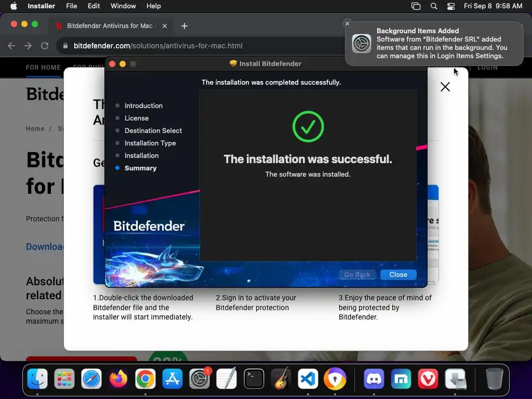Screen dimensions: 532x399
Task: Launch Firefox from the Dock
Action: [118, 379]
